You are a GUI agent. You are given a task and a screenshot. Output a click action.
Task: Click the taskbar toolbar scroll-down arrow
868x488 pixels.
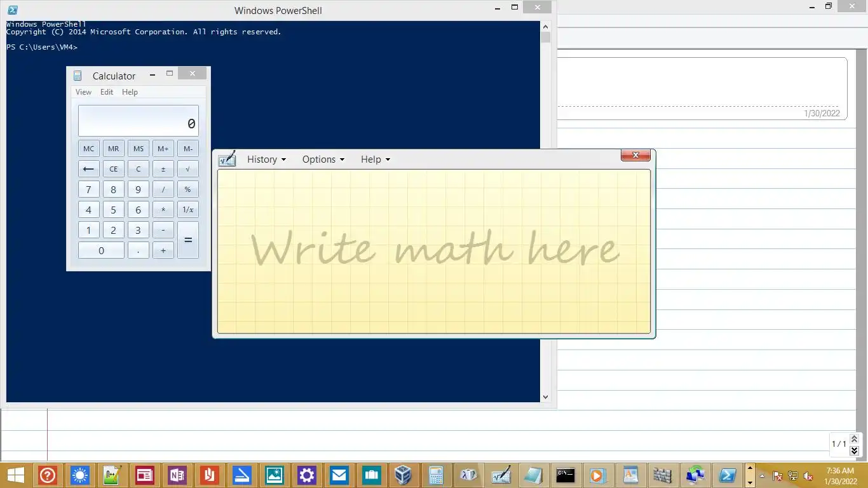pos(750,484)
